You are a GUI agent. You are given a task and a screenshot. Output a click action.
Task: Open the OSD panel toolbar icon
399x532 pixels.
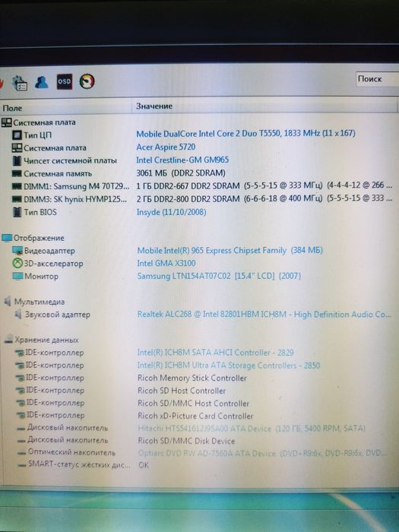64,81
